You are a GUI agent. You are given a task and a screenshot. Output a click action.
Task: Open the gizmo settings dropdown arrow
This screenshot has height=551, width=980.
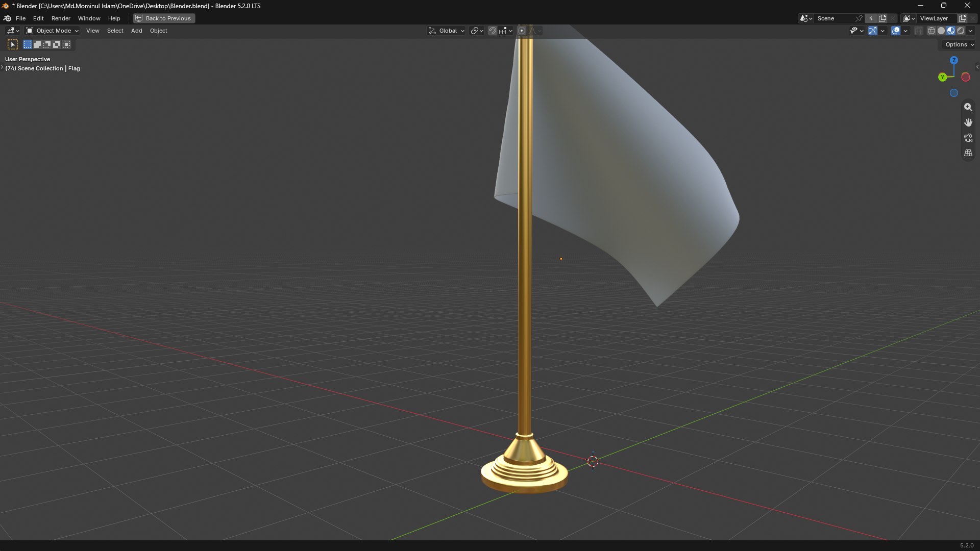[883, 31]
